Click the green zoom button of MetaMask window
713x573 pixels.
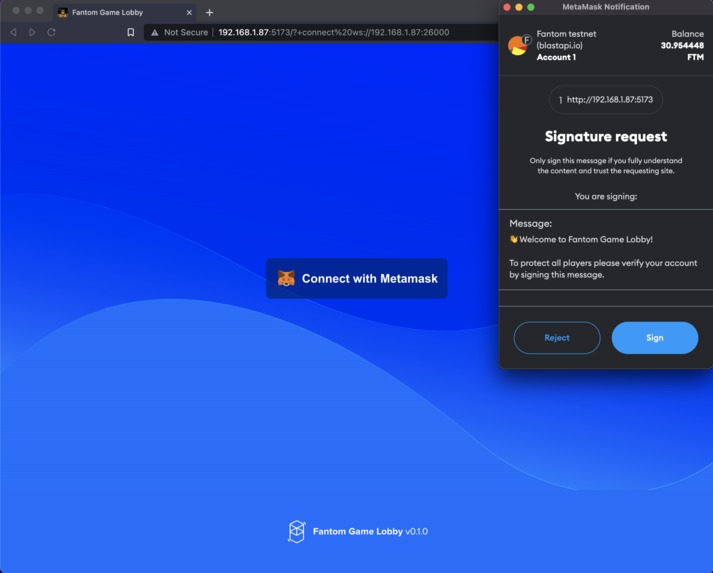click(531, 7)
